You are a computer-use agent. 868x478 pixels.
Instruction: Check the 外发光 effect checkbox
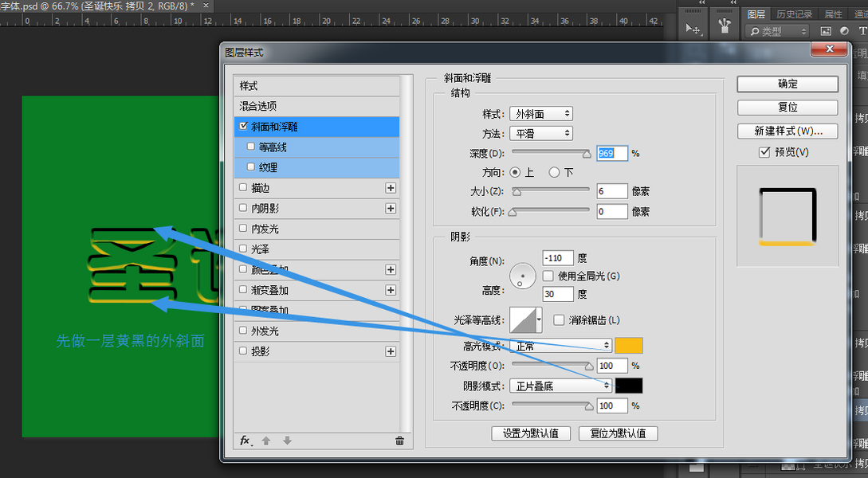pyautogui.click(x=243, y=331)
